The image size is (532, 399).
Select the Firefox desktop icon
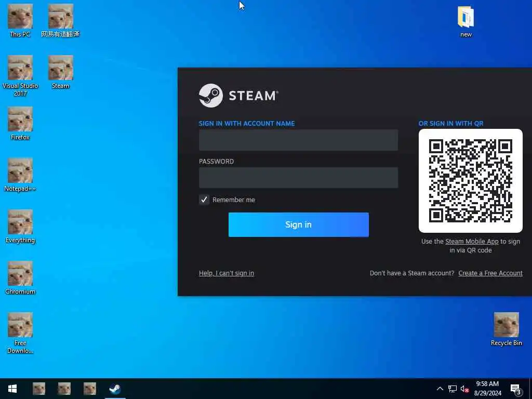(20, 124)
